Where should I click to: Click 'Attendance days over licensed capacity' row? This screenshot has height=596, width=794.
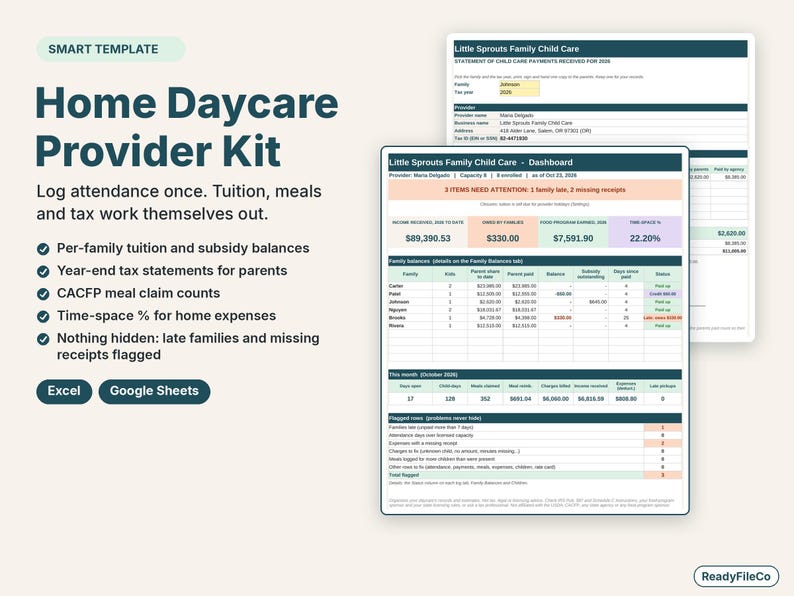[535, 435]
